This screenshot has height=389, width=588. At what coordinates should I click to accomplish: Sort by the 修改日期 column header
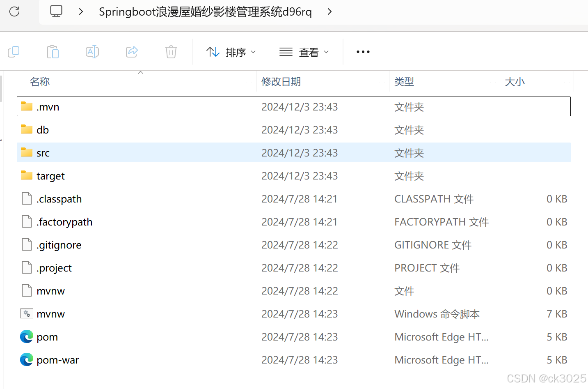point(281,82)
